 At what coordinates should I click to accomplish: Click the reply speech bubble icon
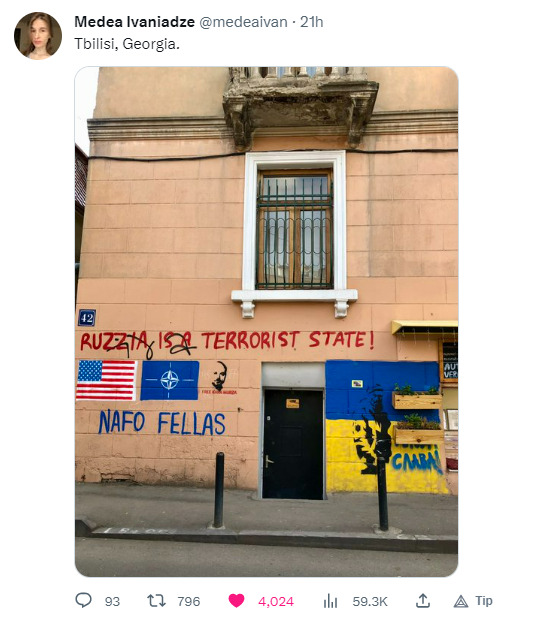pos(83,600)
